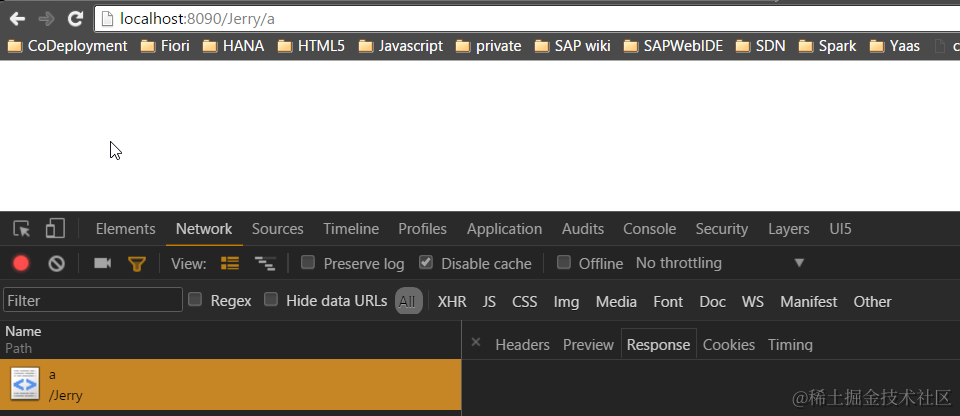This screenshot has height=416, width=960.
Task: Open the Spark bookmark folder
Action: (x=828, y=46)
